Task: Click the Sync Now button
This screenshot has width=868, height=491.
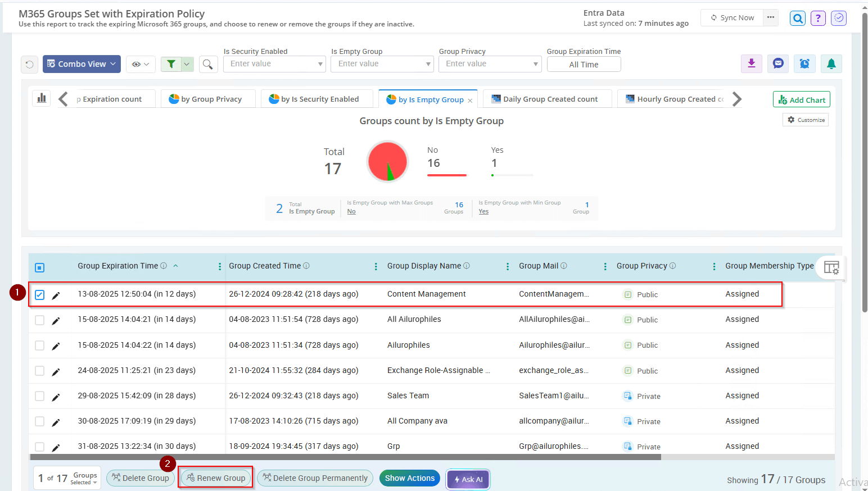Action: pyautogui.click(x=732, y=17)
